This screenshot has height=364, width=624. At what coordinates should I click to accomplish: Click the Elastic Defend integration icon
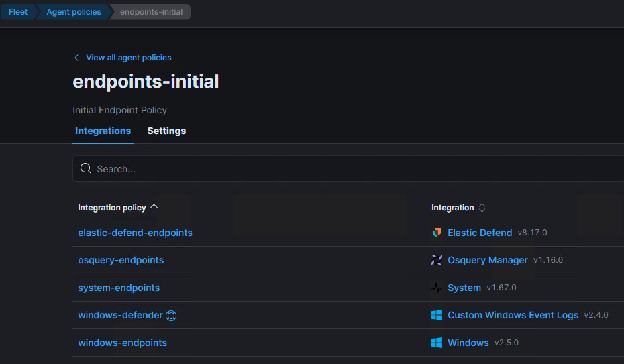tap(437, 233)
